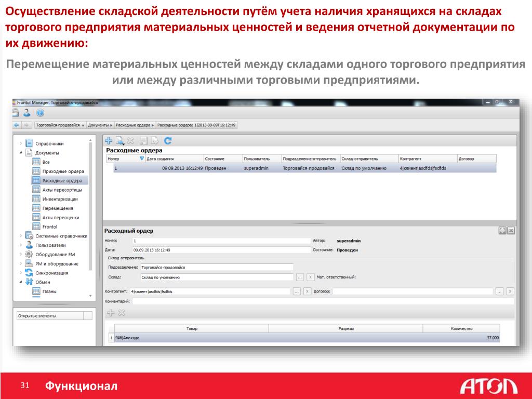Open Приходные ордера list
532x399 pixels.
(x=63, y=171)
